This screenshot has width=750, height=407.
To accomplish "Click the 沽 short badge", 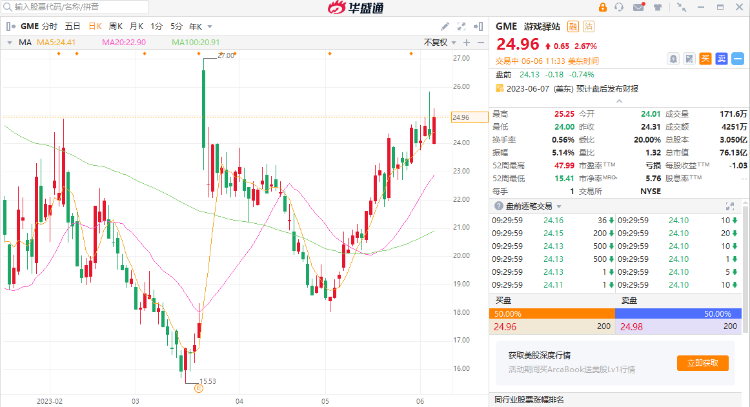I will tap(589, 26).
